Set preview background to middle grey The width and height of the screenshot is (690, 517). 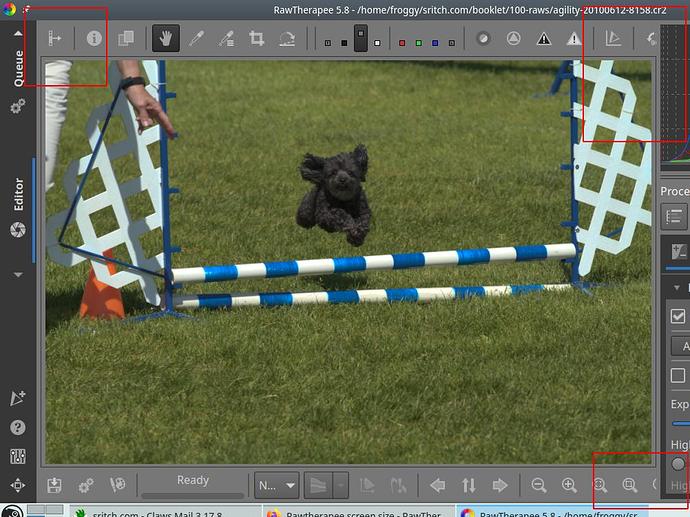click(360, 38)
